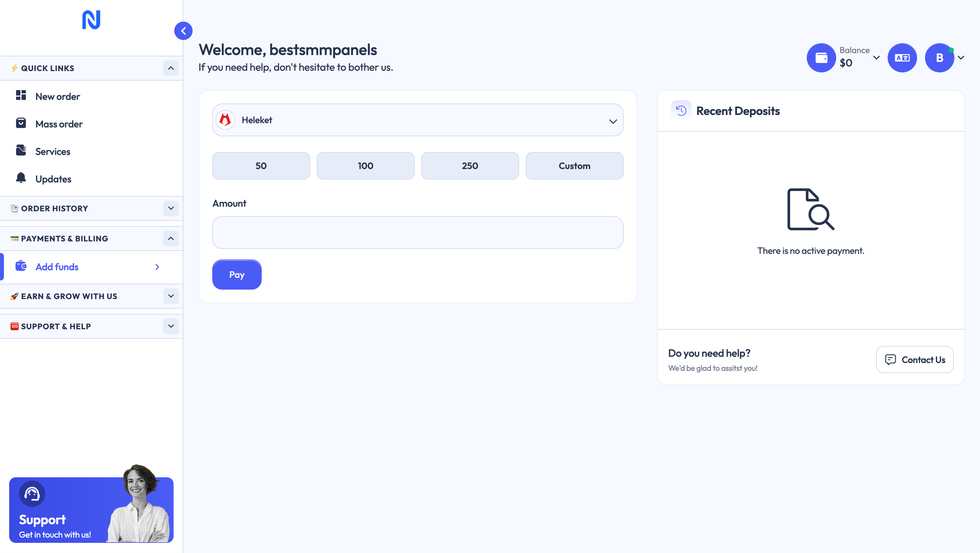This screenshot has width=980, height=553.
Task: Select the 50 preset amount
Action: coord(261,166)
